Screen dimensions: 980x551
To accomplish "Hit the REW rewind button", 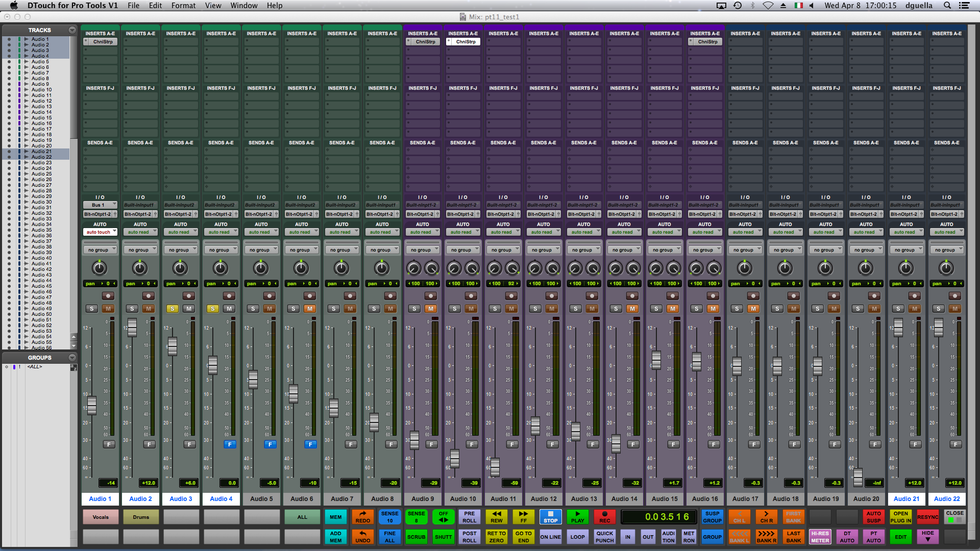I will pos(496,517).
